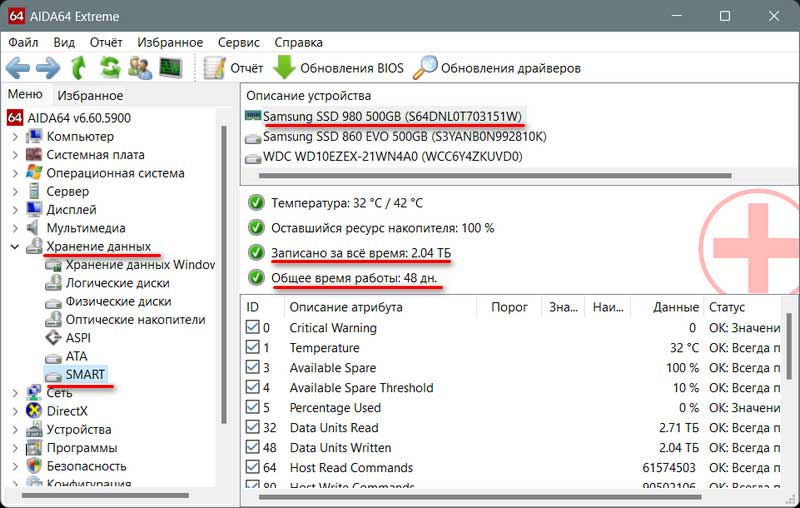Click the Системная плата icon

click(x=34, y=155)
